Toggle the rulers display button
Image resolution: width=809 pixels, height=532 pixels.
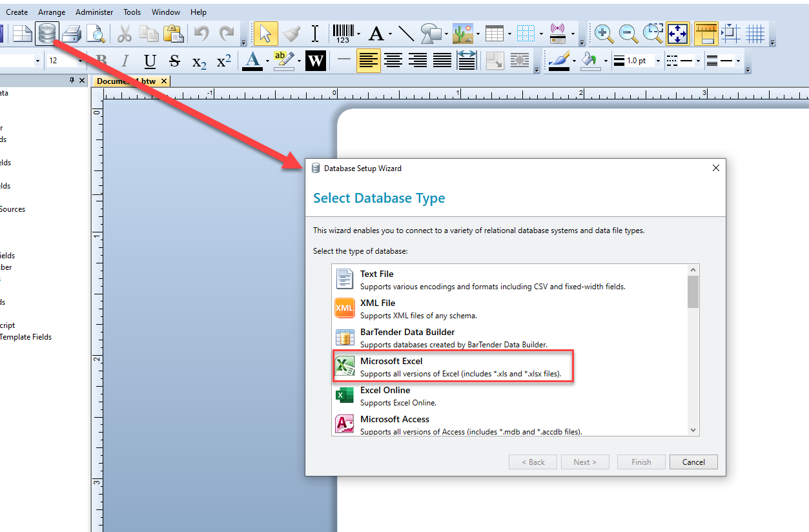click(x=706, y=34)
